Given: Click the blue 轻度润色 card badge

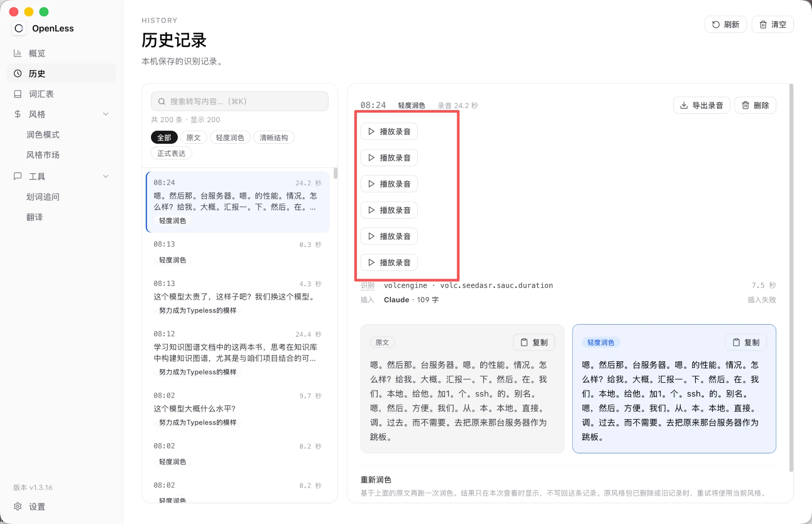Looking at the screenshot, I should pos(601,342).
